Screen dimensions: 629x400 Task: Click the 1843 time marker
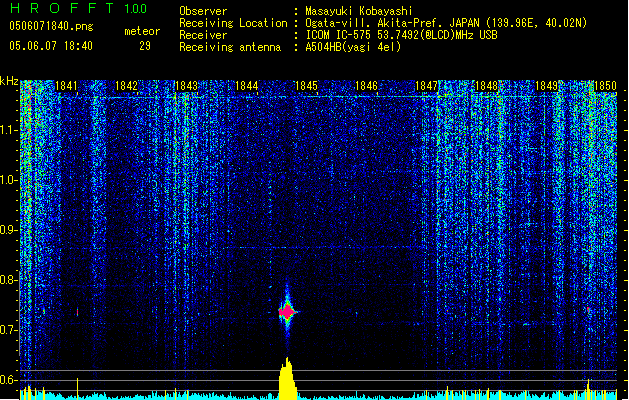coord(186,86)
